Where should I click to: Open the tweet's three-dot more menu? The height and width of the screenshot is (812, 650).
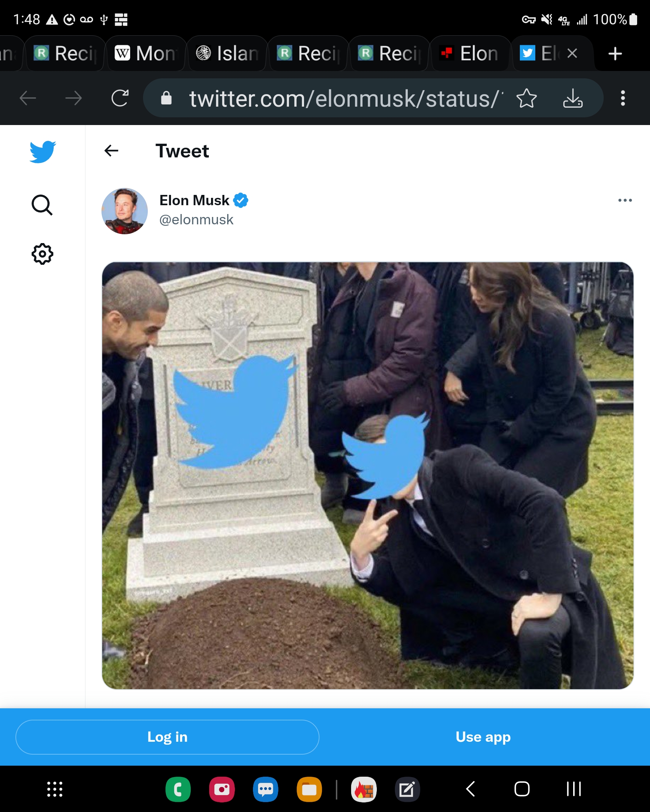click(x=625, y=200)
